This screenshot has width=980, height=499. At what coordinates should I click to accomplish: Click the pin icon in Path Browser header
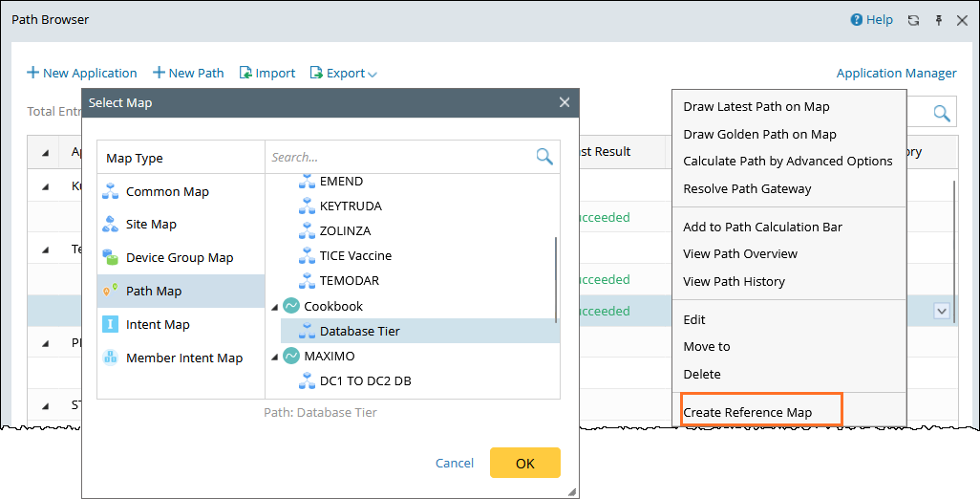(x=938, y=20)
